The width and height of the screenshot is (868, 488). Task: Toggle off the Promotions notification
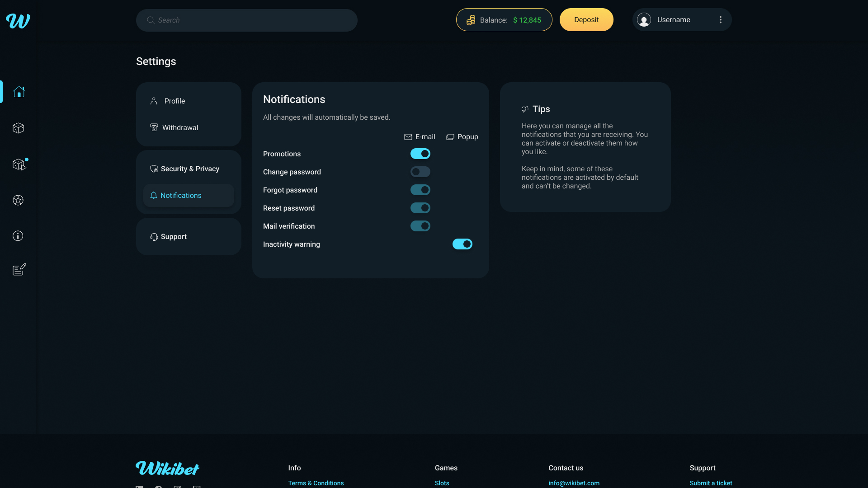click(x=420, y=154)
